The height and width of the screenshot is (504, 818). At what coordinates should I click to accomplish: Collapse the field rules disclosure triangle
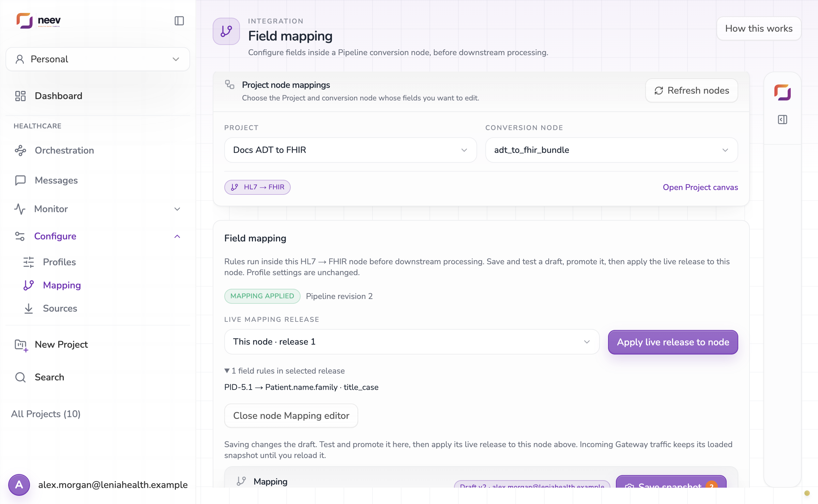point(227,371)
